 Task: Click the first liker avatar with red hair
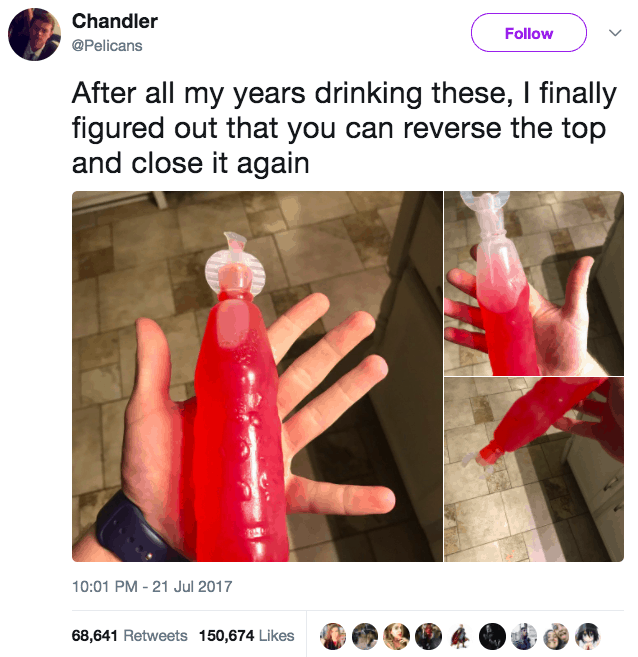point(333,636)
